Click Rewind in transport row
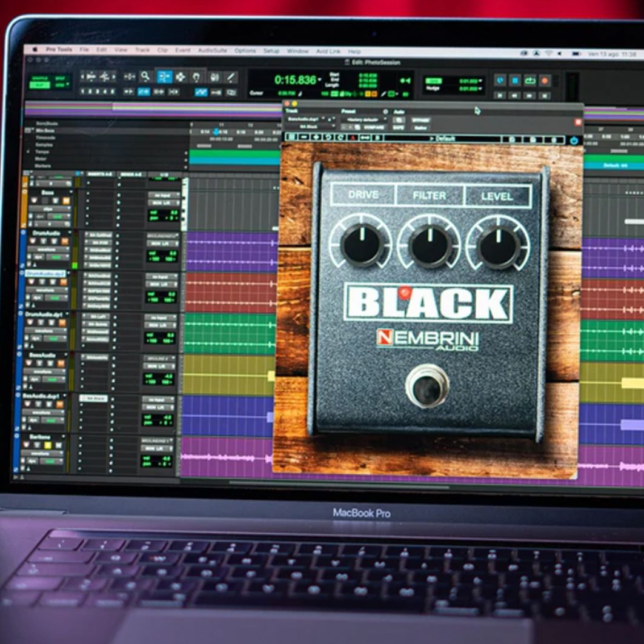This screenshot has width=644, height=644. pyautogui.click(x=514, y=95)
